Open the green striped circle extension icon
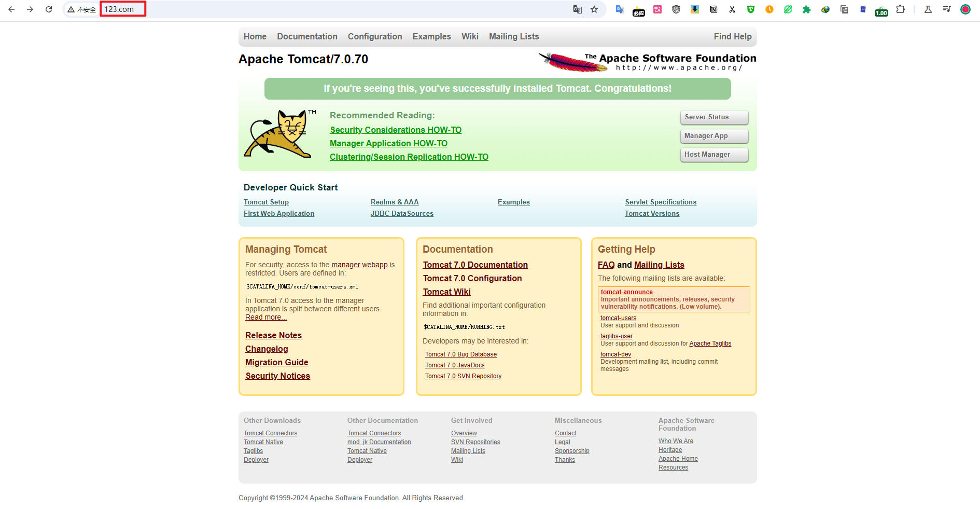 [788, 9]
